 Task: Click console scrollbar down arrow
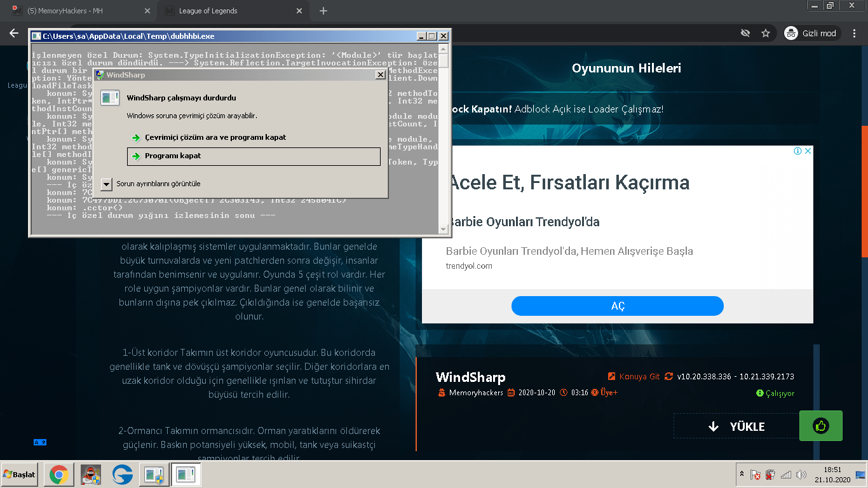pyautogui.click(x=444, y=229)
